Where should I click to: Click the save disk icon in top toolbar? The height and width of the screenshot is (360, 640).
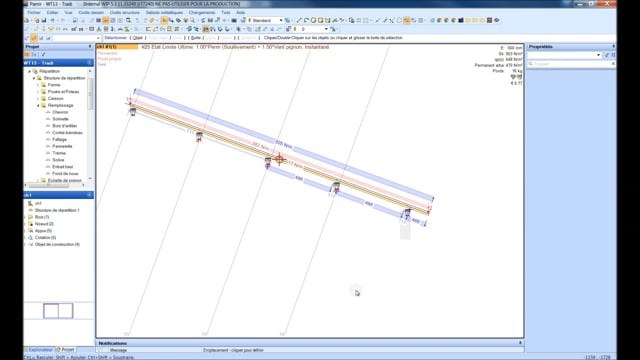pos(44,20)
